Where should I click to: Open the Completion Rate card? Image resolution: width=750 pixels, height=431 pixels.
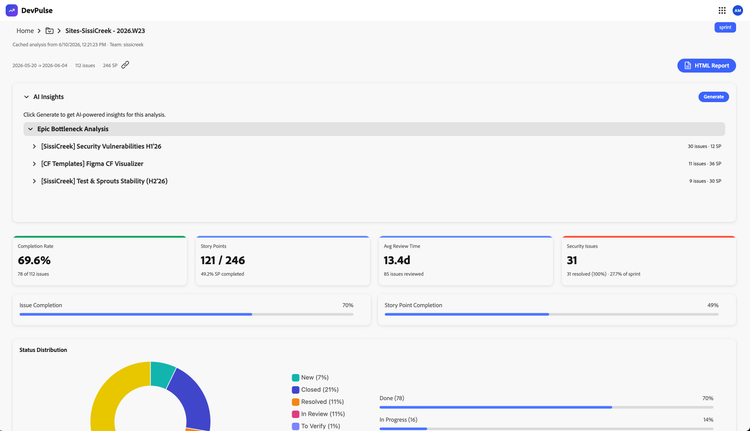point(100,260)
